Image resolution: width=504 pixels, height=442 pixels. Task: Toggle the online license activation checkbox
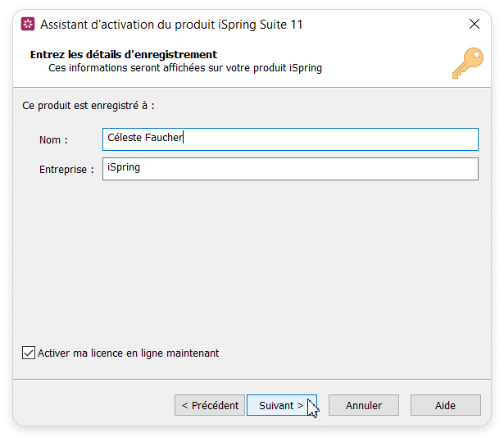pyautogui.click(x=30, y=353)
